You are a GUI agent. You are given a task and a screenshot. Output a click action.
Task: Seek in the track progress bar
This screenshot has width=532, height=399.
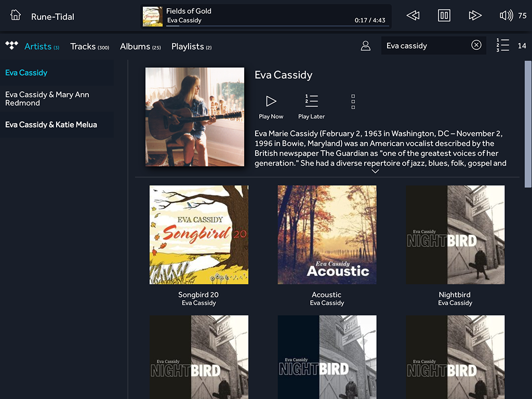pyautogui.click(x=277, y=26)
